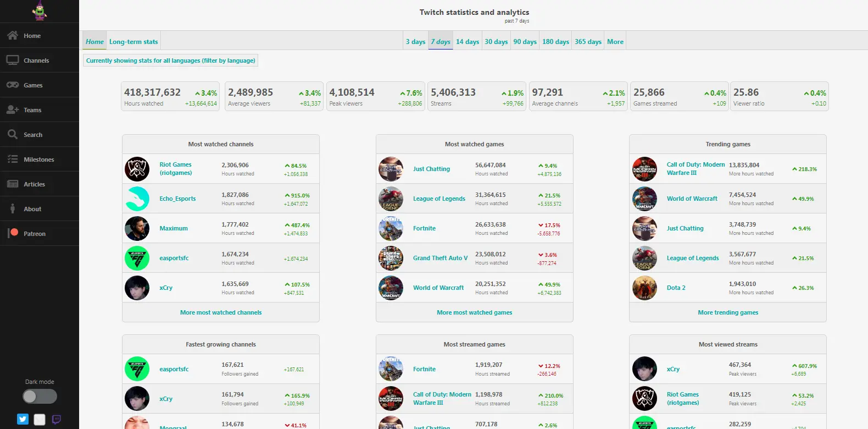Screen dimensions: 868x429
Task: Click Fortnite thumbnail in Most watched games
Action: coord(391,228)
